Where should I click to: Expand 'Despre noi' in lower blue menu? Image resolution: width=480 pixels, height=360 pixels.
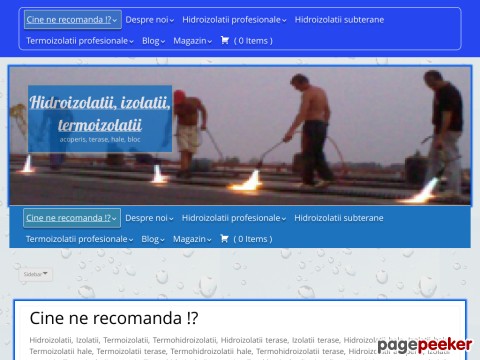(x=149, y=218)
